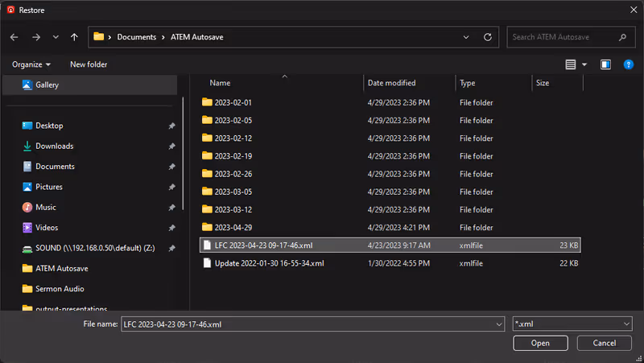Open Downloads in the sidebar
Screen dimensions: 644x363
[x=54, y=146]
